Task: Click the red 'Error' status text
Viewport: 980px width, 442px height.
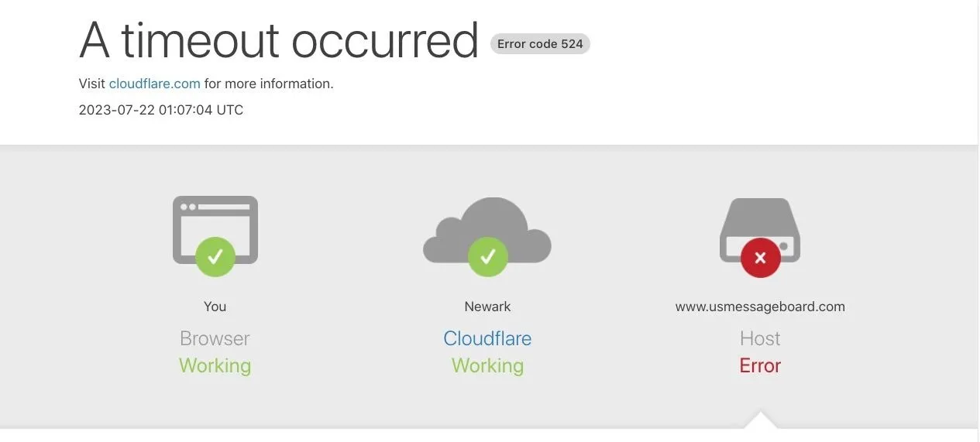Action: [760, 365]
